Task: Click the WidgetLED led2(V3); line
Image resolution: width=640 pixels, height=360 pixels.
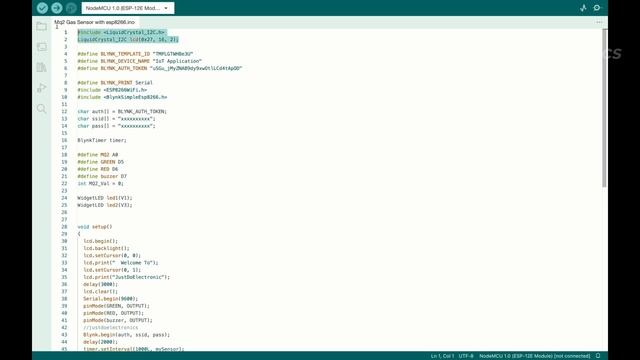Action: coord(105,205)
